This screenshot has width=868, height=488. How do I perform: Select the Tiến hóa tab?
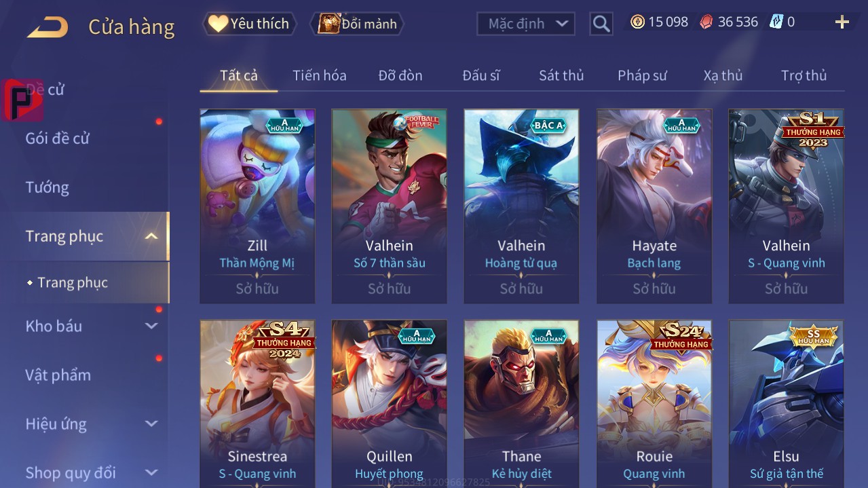coord(320,75)
